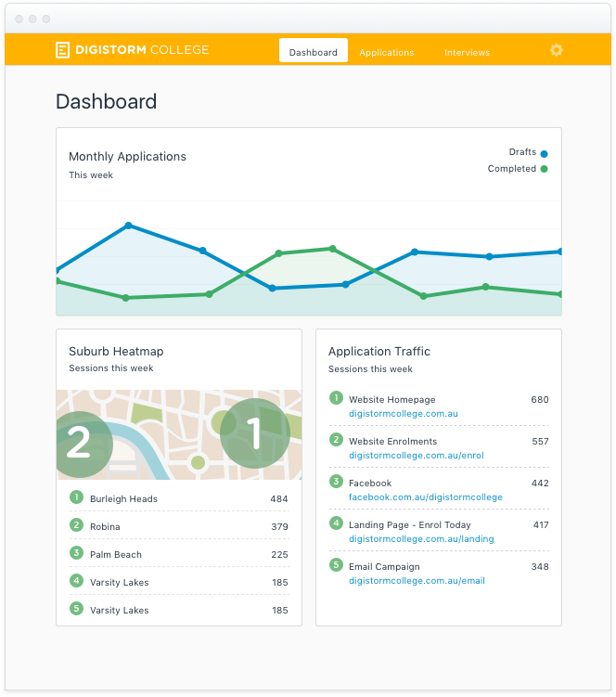Click rank badge 3 beside Palm Beach
The image size is (616, 697).
click(x=76, y=552)
